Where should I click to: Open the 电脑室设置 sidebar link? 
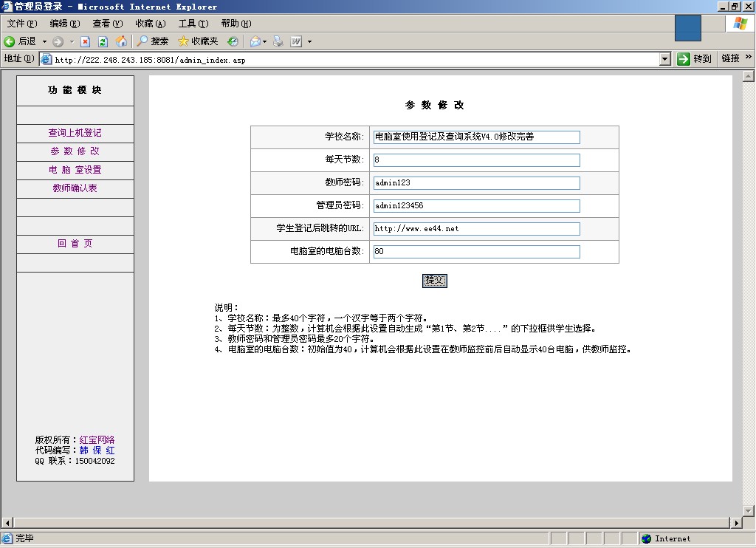(x=75, y=170)
